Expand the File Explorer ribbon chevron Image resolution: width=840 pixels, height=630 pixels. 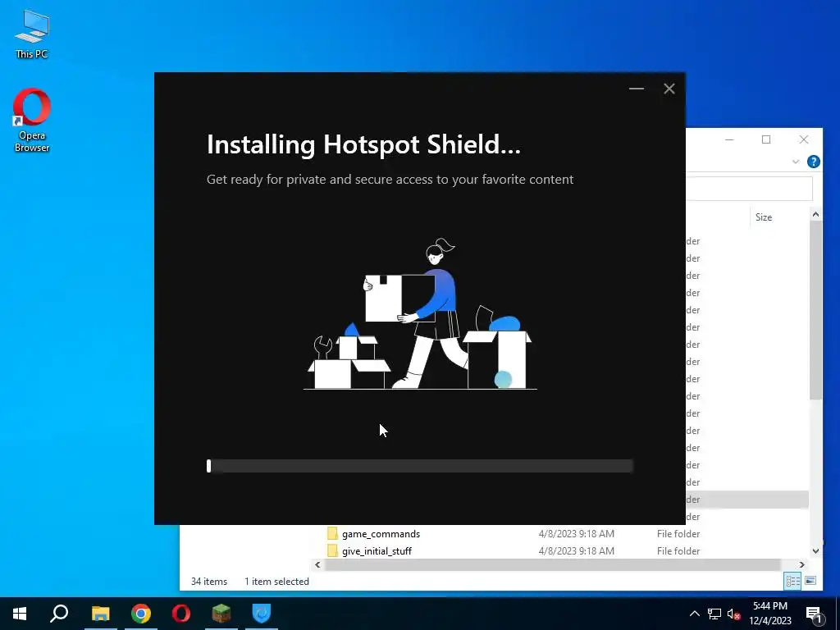pyautogui.click(x=796, y=162)
